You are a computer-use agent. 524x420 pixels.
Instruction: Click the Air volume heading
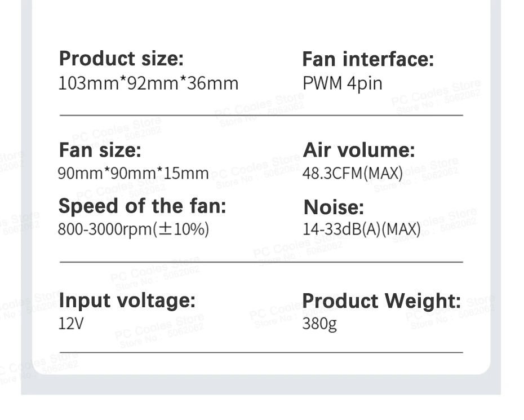[x=359, y=151]
